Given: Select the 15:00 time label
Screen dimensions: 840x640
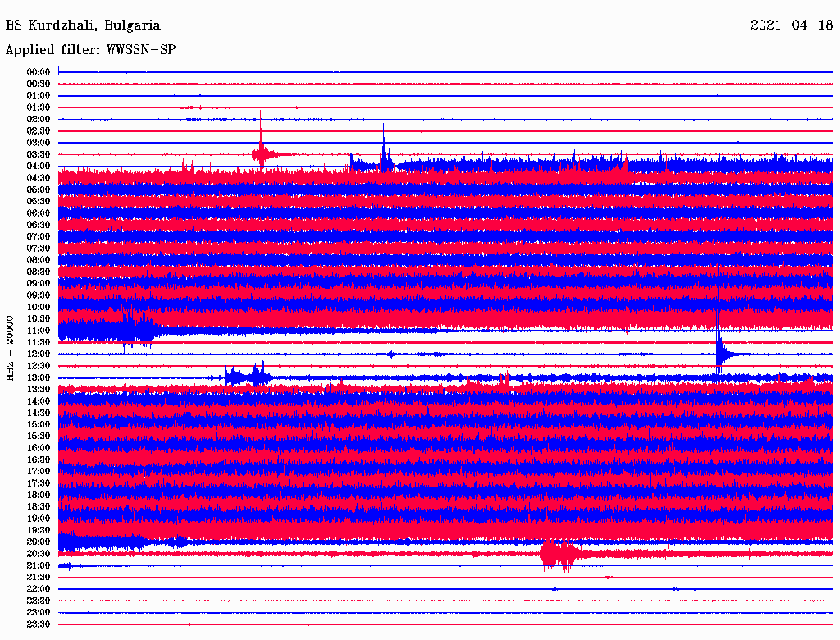Looking at the screenshot, I should (39, 424).
